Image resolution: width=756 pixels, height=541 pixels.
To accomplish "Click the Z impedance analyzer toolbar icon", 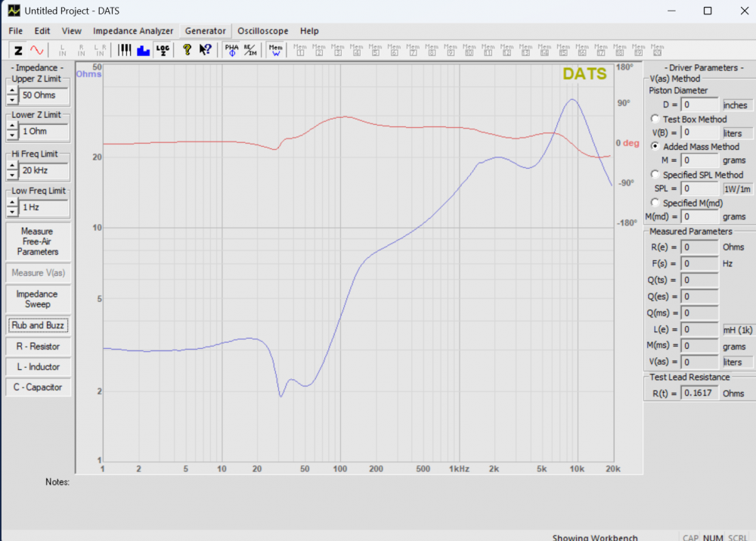I will (18, 50).
